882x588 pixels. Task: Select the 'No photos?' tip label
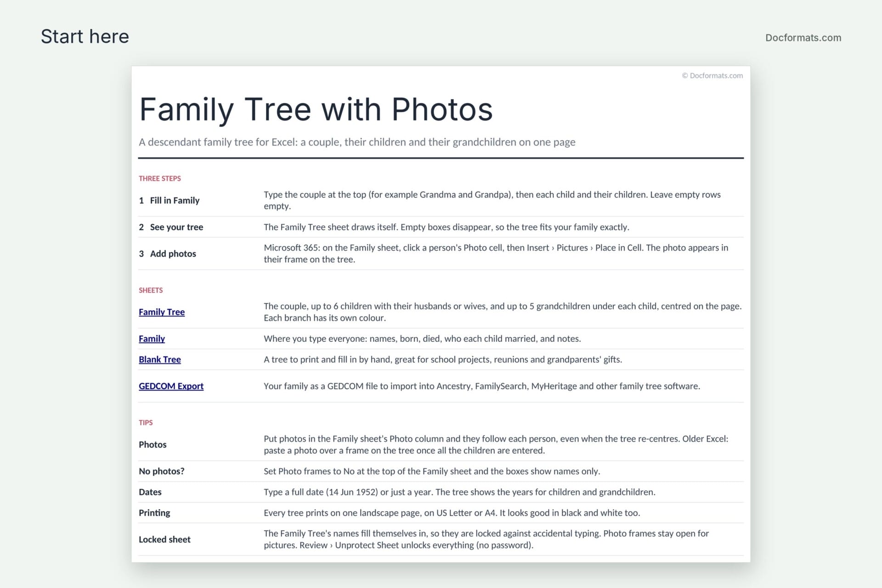161,471
